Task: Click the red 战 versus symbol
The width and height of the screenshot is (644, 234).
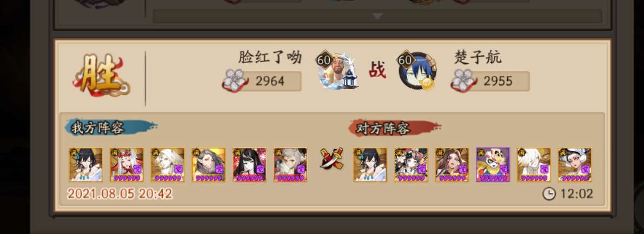Action: 377,70
